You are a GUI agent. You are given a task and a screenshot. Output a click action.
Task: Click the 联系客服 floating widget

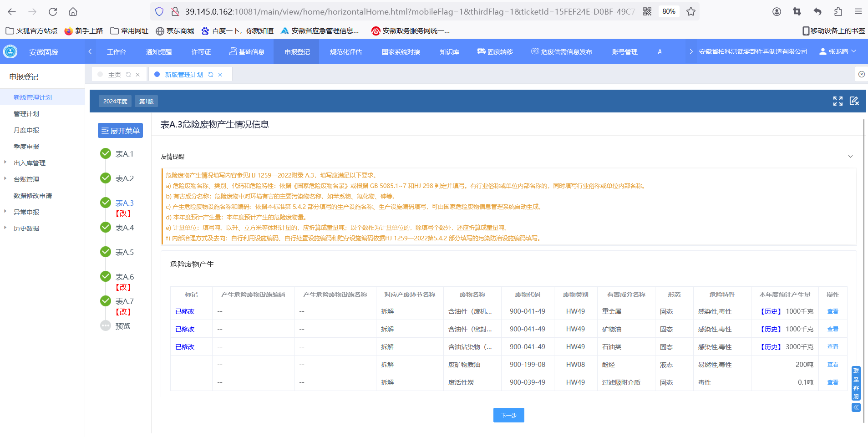click(856, 383)
